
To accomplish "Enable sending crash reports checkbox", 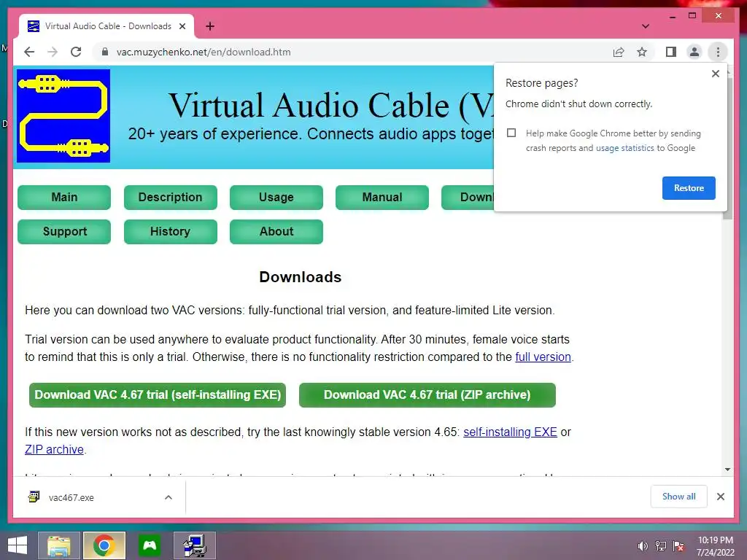I will pos(511,133).
